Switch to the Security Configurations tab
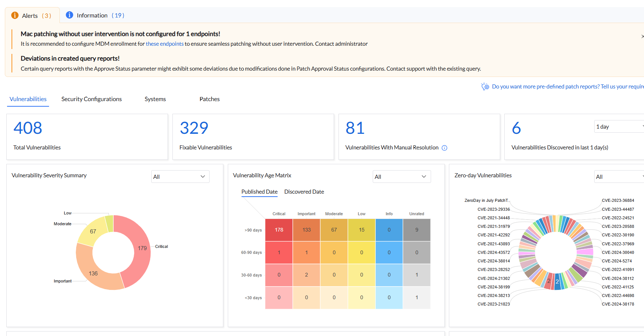Image resolution: width=644 pixels, height=336 pixels. pyautogui.click(x=91, y=99)
